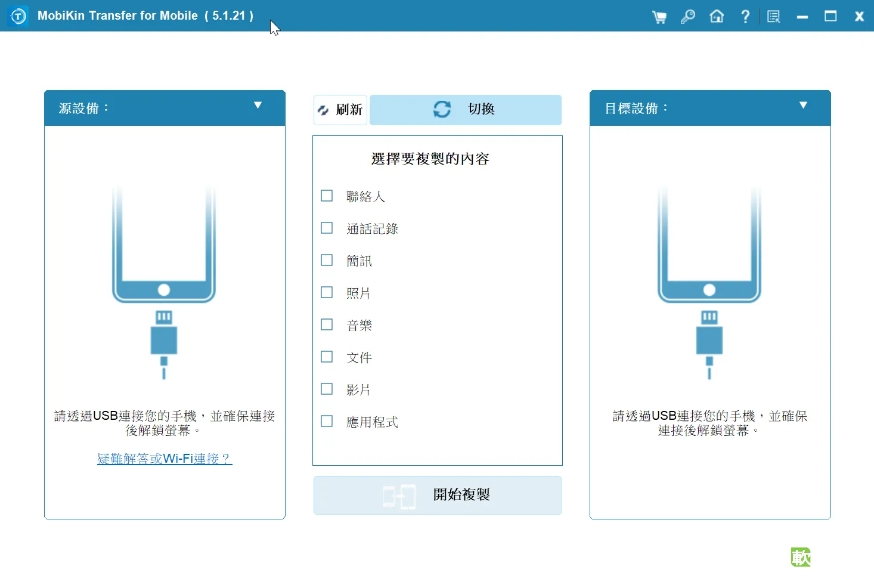Click the 開始複製 start copy button

(x=438, y=495)
